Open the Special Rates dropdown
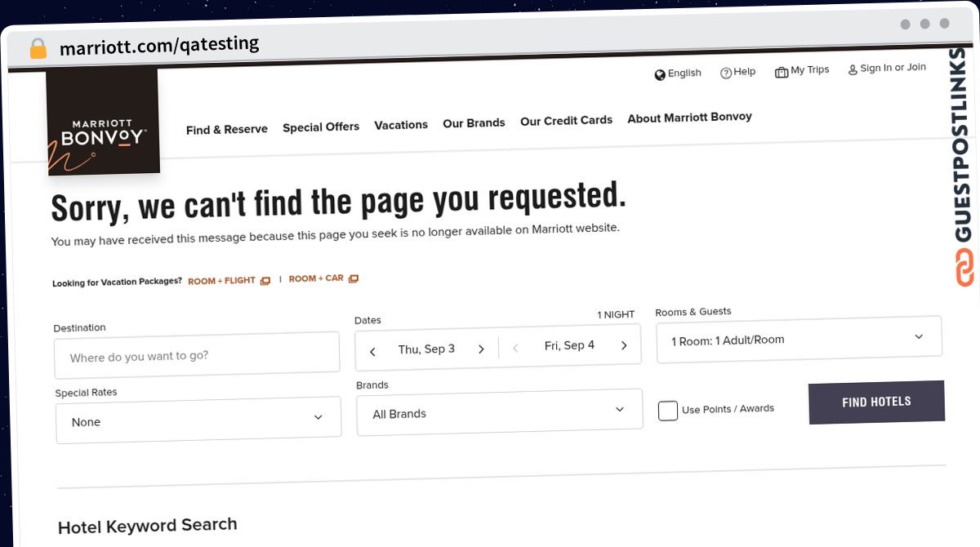Image resolution: width=980 pixels, height=547 pixels. [x=198, y=420]
